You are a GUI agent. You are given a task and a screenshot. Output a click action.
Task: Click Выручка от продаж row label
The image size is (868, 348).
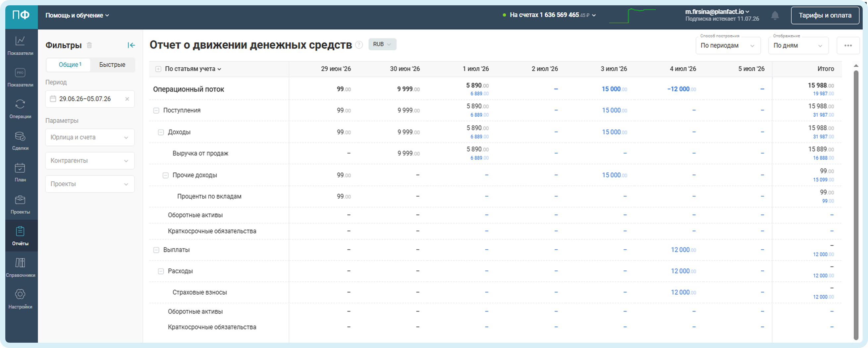(x=200, y=153)
